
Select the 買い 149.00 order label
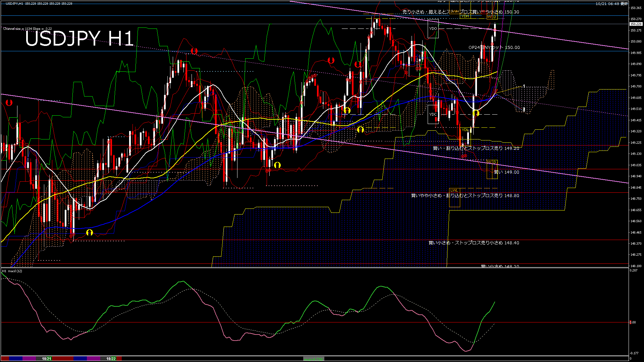click(x=506, y=172)
